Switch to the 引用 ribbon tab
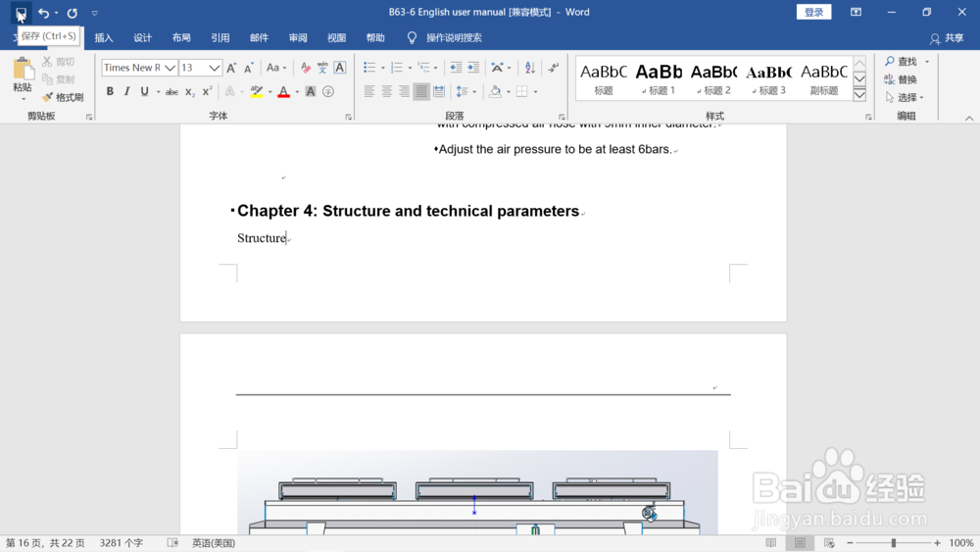The width and height of the screenshot is (980, 552). (x=220, y=37)
